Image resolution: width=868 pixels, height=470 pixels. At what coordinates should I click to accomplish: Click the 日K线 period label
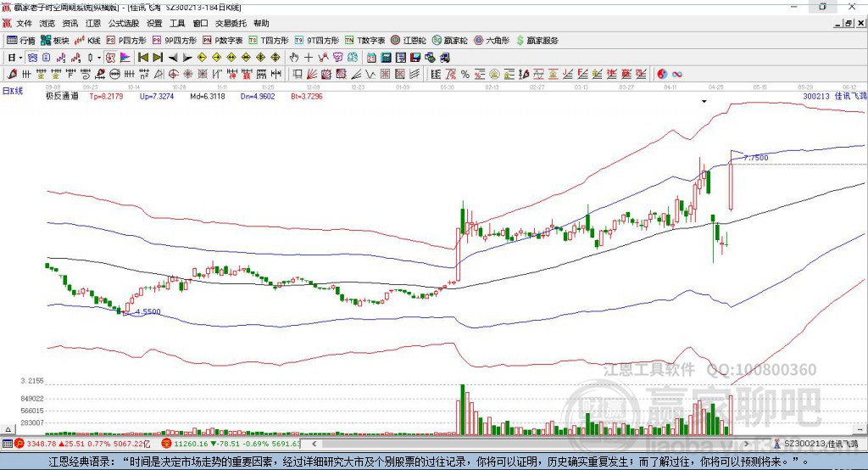(x=13, y=91)
